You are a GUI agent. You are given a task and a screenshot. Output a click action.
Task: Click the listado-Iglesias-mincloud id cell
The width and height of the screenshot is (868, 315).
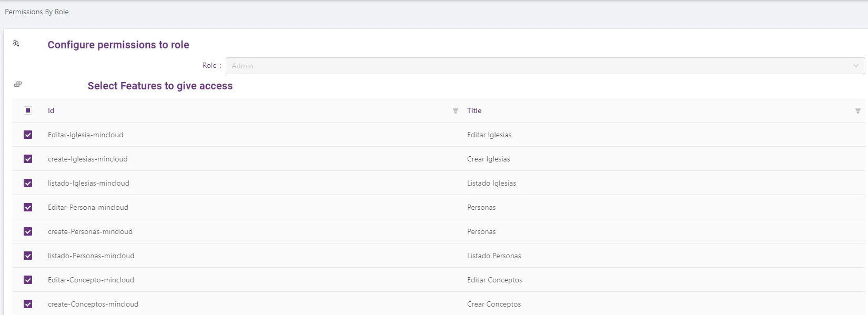click(88, 183)
